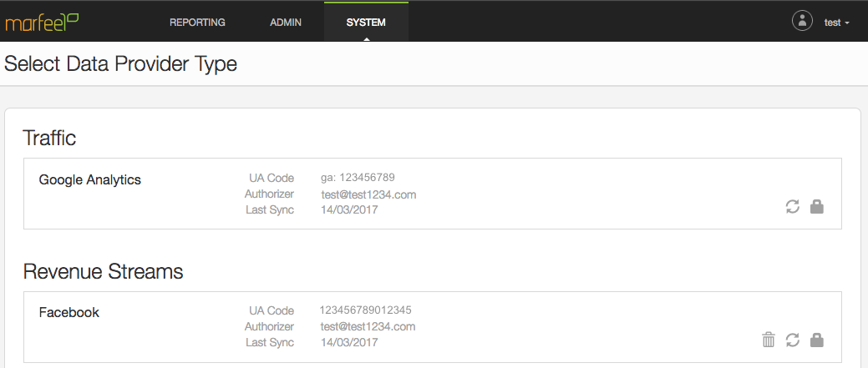The width and height of the screenshot is (868, 368).
Task: Select the Facebook provider name
Action: (69, 312)
